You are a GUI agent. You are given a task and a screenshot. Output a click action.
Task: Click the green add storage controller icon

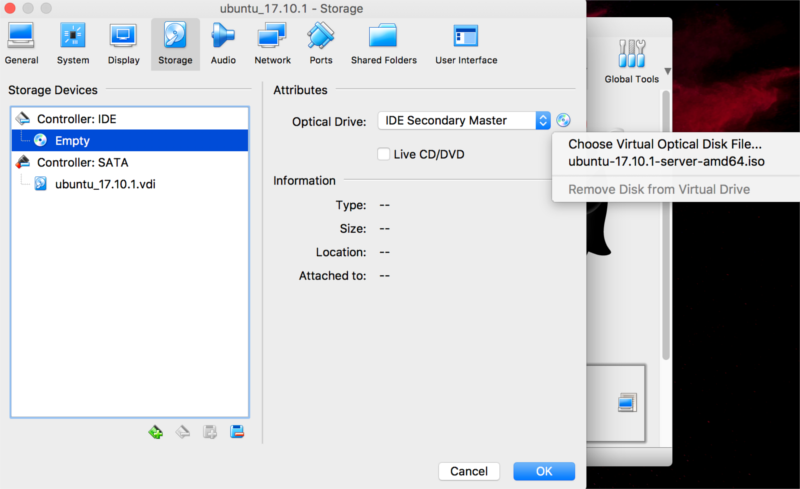pos(155,432)
